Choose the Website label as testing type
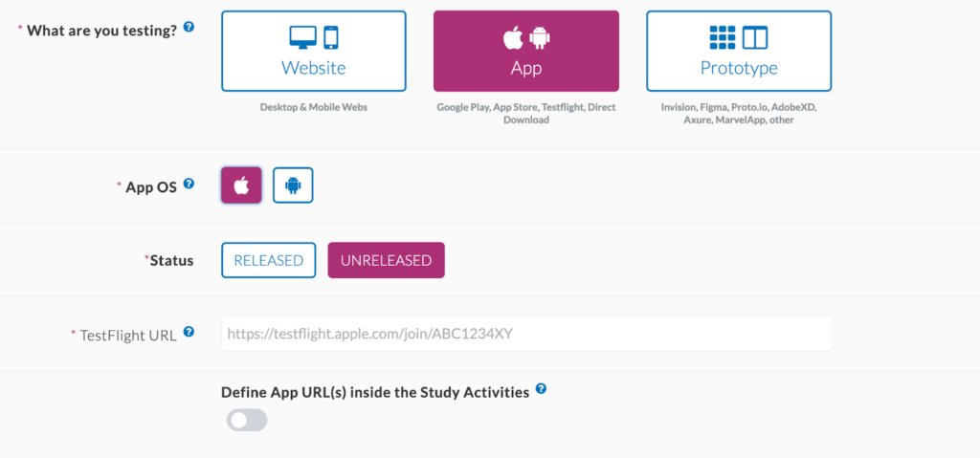The height and width of the screenshot is (458, 980). [x=313, y=68]
